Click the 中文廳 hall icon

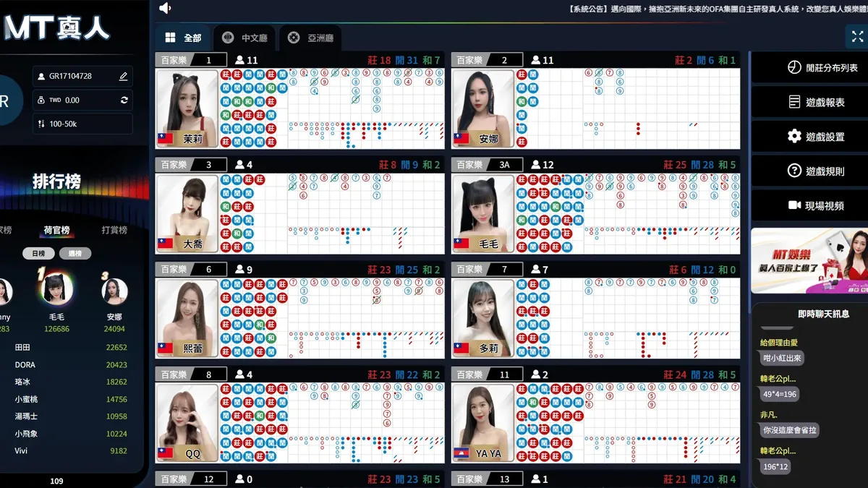point(228,38)
